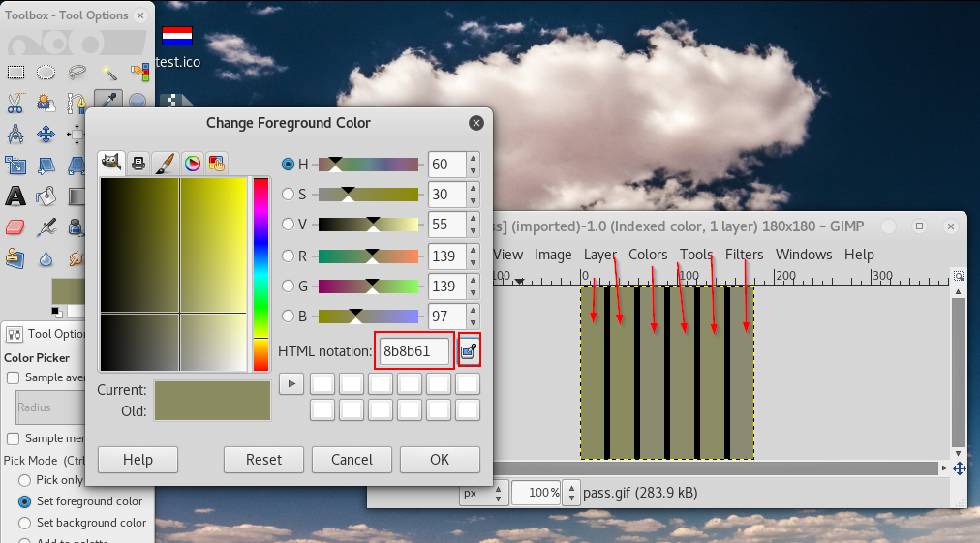Image resolution: width=980 pixels, height=543 pixels.
Task: Select the Airbrush tool
Action: pyautogui.click(x=46, y=227)
